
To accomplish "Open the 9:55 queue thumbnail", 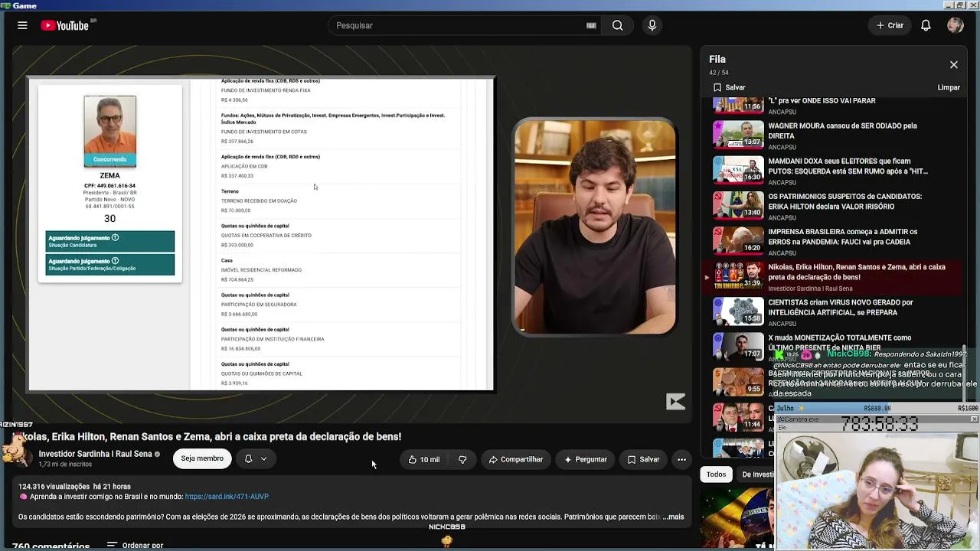I will pos(738,381).
